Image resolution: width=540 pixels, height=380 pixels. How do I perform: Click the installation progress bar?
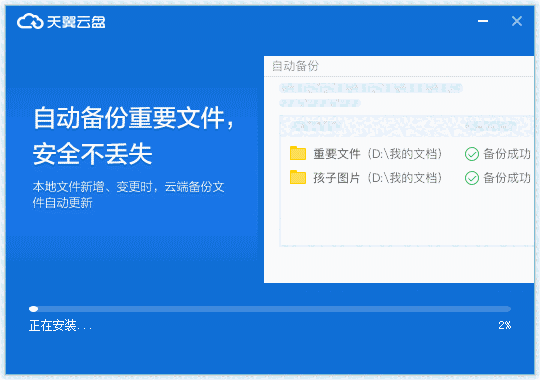tap(270, 309)
